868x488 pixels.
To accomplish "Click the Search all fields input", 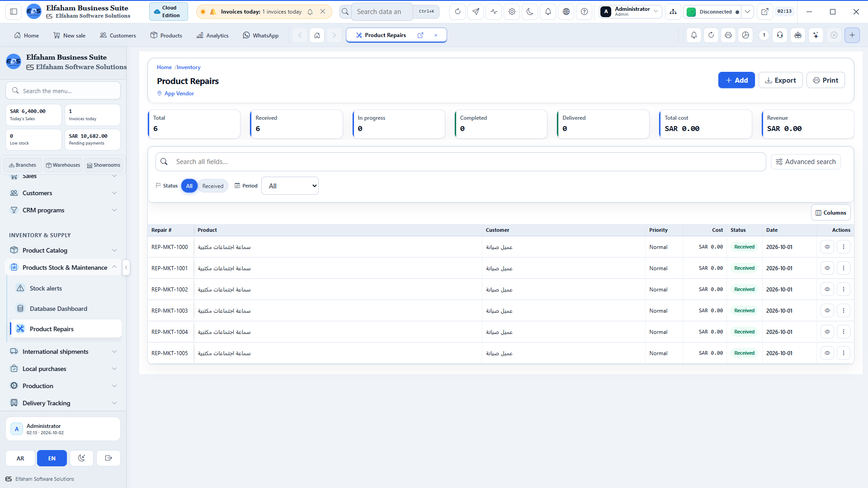I will point(461,162).
